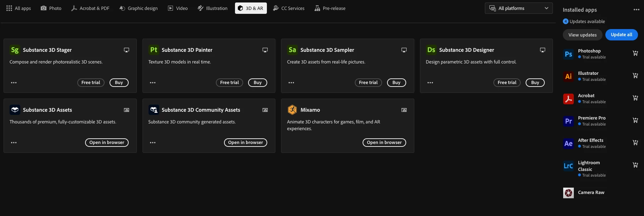Open the Installed apps more options menu
The height and width of the screenshot is (216, 644).
pos(637,10)
